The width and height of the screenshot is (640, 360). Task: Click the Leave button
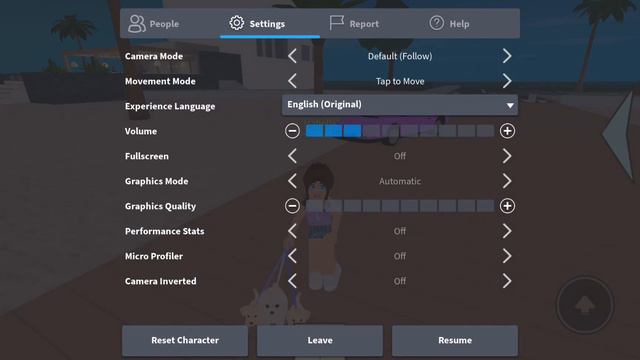[320, 340]
